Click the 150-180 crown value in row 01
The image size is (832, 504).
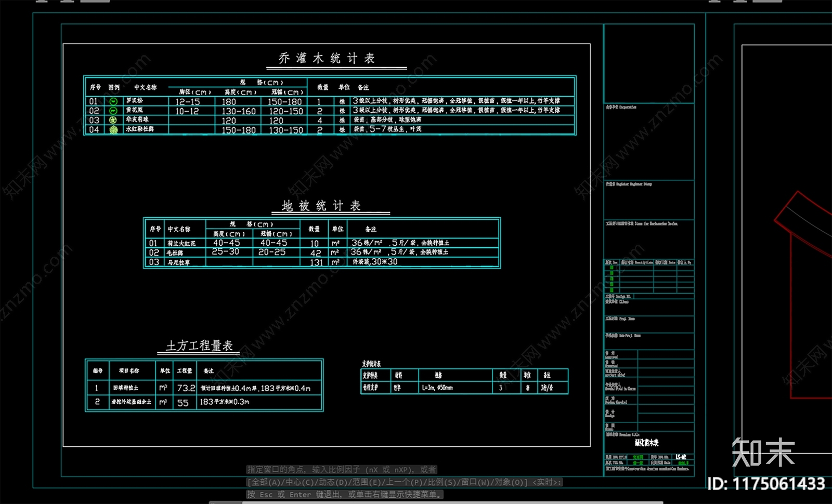coord(285,102)
